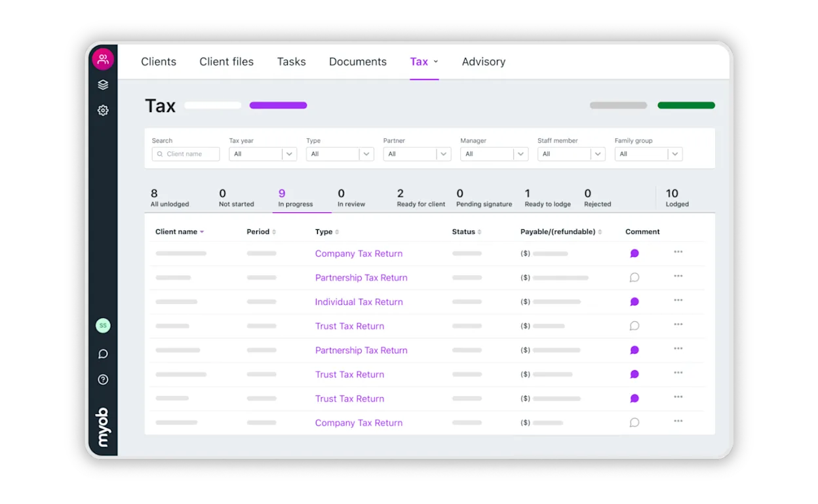This screenshot has width=818, height=504.
Task: Click the grey button beside green button
Action: [x=618, y=106]
